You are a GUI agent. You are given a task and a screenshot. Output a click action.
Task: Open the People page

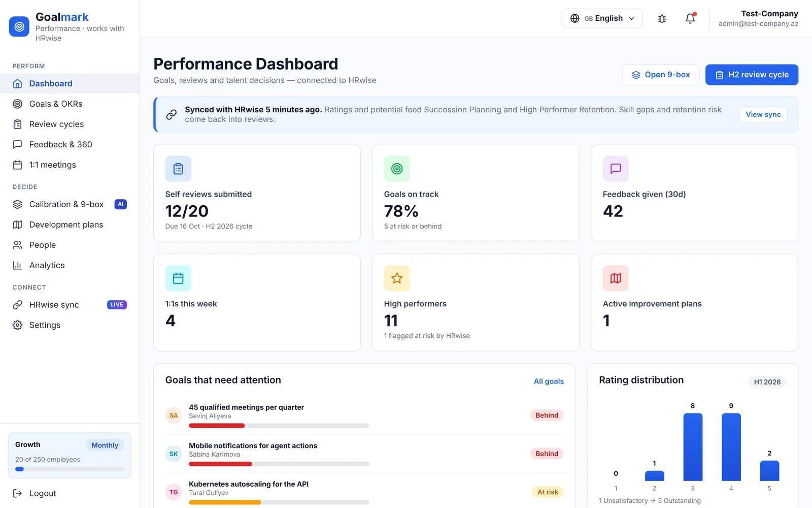coord(70,245)
